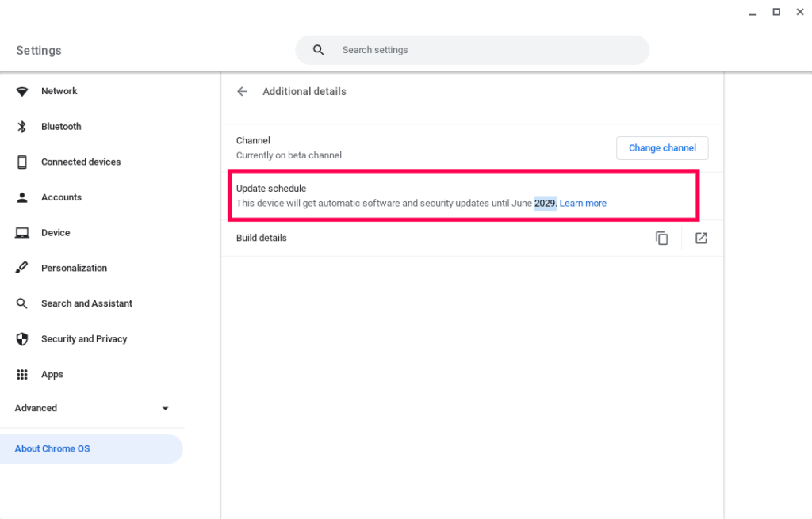
Task: Click the Security and Privacy shield icon
Action: [21, 339]
